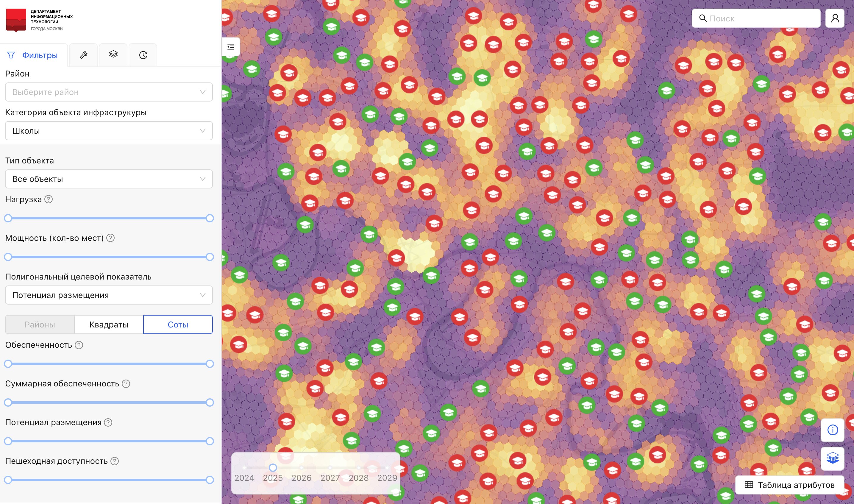
Task: Open the Потенциал размещения indicator dropdown
Action: 109,295
